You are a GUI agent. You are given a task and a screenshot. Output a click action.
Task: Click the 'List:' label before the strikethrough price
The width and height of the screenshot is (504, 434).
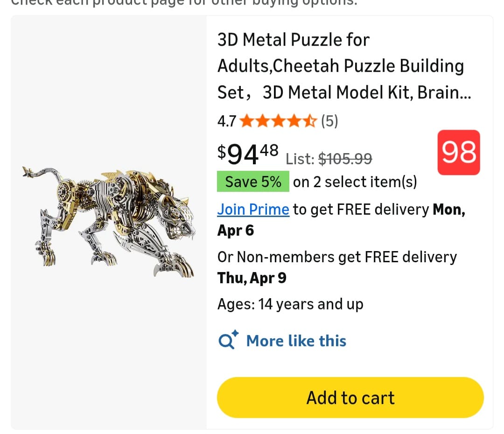300,159
